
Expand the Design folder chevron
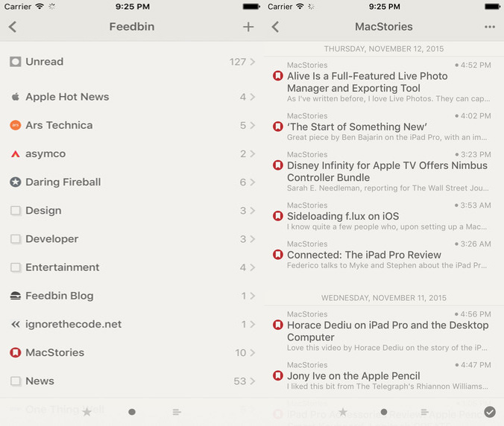(x=253, y=211)
